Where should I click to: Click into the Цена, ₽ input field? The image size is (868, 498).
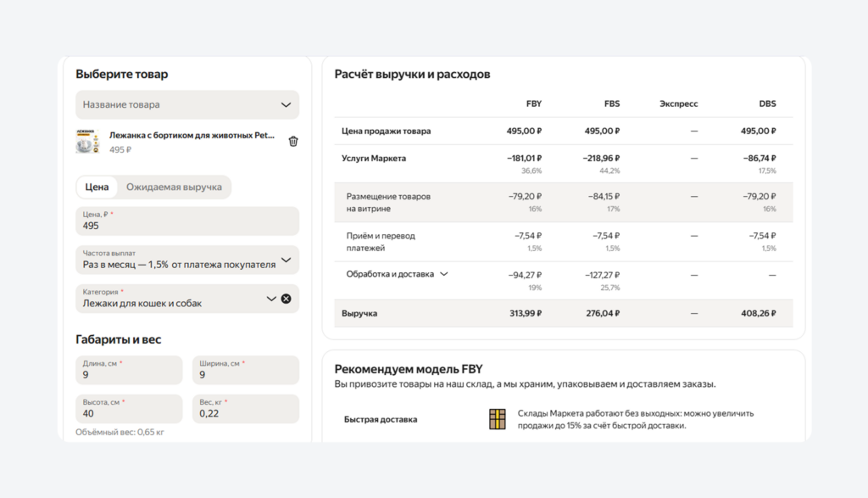(x=187, y=221)
